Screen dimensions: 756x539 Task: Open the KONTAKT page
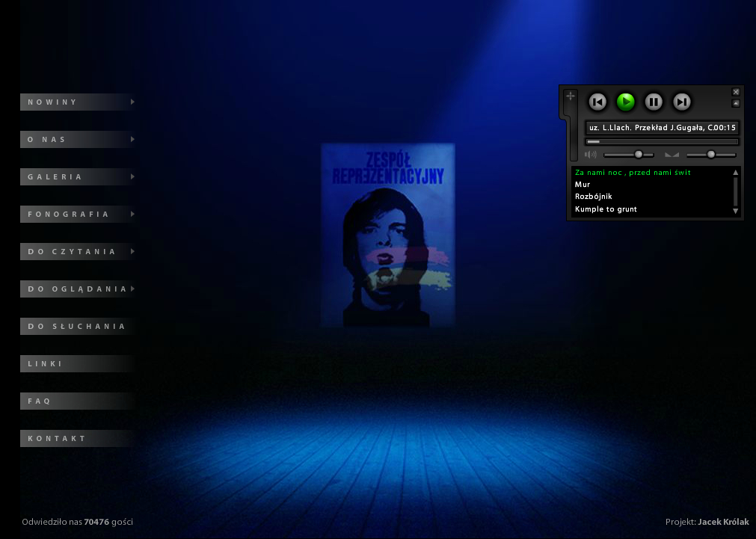point(77,438)
